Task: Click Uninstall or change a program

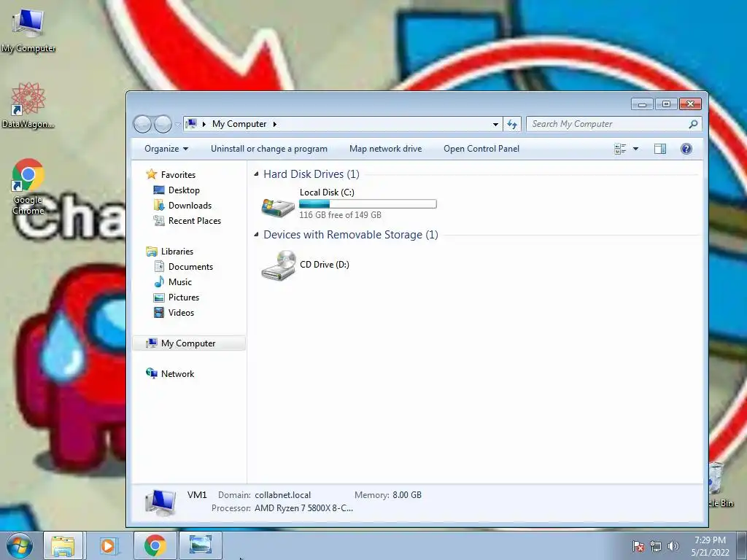Action: [x=269, y=149]
